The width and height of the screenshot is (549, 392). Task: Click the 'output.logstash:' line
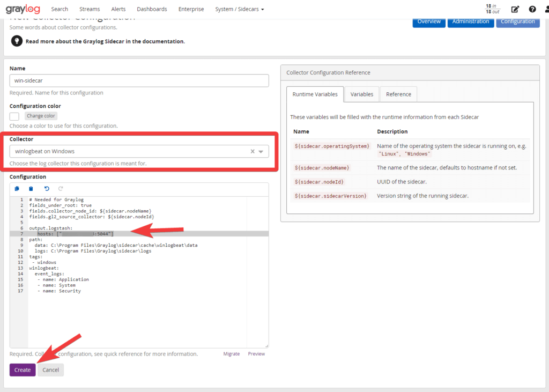click(51, 228)
